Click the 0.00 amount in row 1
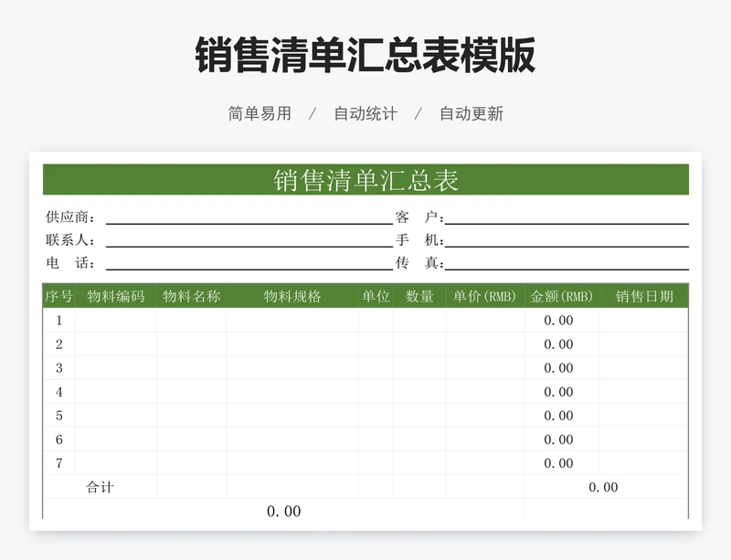The height and width of the screenshot is (560, 731). click(x=558, y=321)
